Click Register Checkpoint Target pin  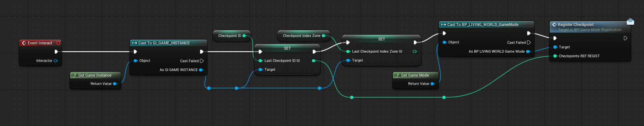(555, 47)
